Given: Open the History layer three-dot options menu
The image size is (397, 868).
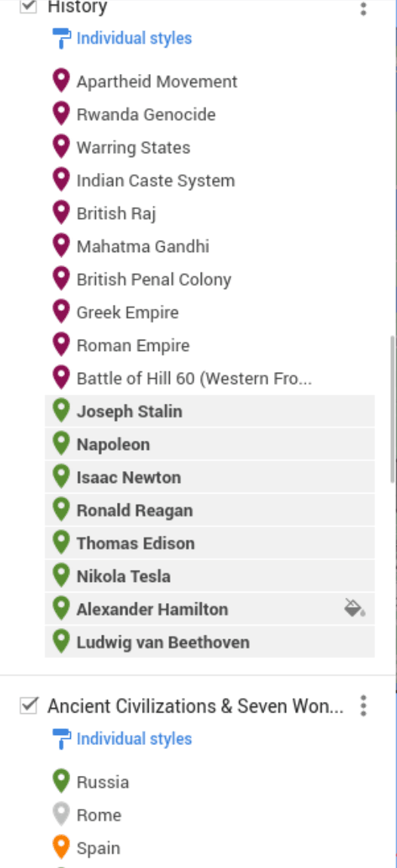Looking at the screenshot, I should (x=363, y=8).
